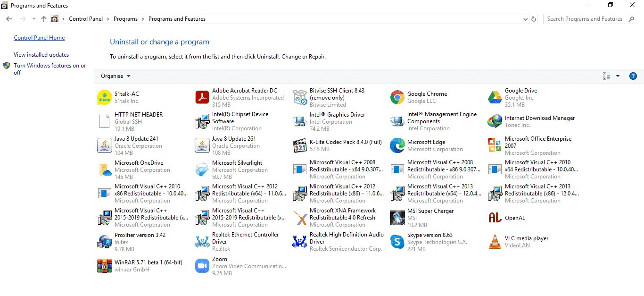
Task: Select Realtek High Definition Audio Driver icon
Action: pyautogui.click(x=300, y=242)
